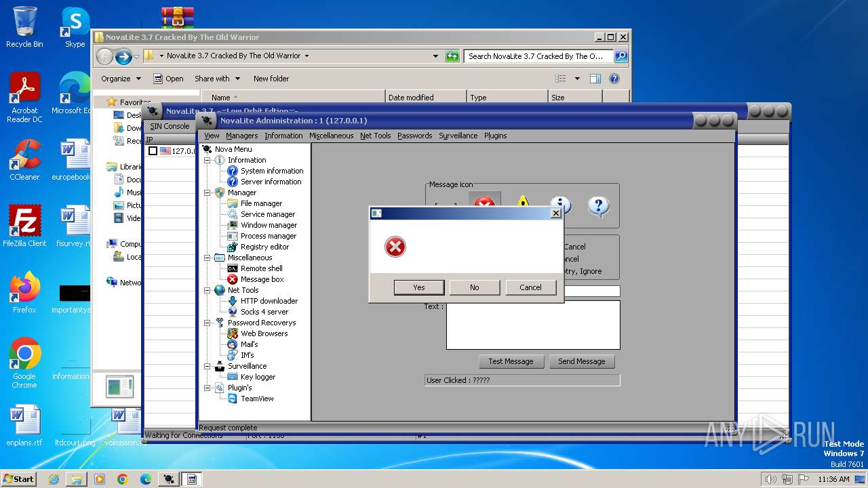Open Remote shell tree item
The height and width of the screenshot is (488, 868).
(261, 268)
